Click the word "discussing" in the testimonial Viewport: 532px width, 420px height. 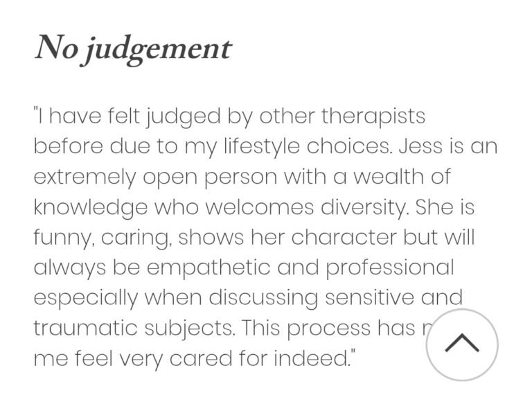[263, 298]
